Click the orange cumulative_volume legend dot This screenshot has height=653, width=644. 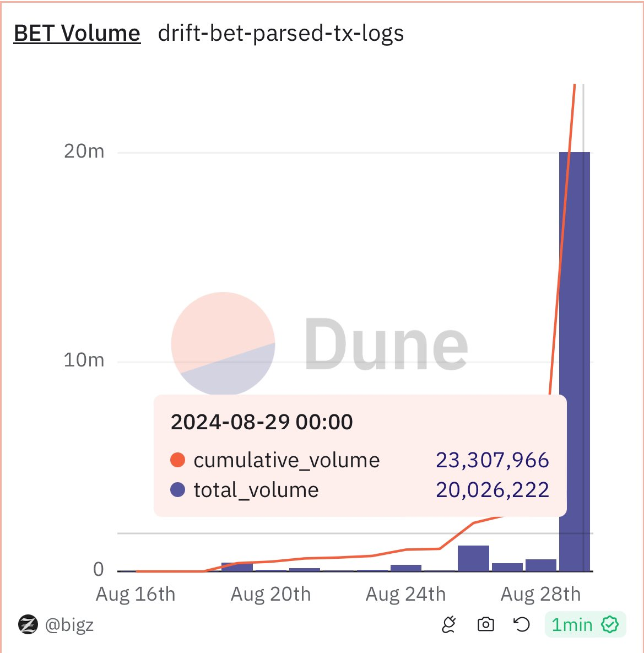(177, 460)
